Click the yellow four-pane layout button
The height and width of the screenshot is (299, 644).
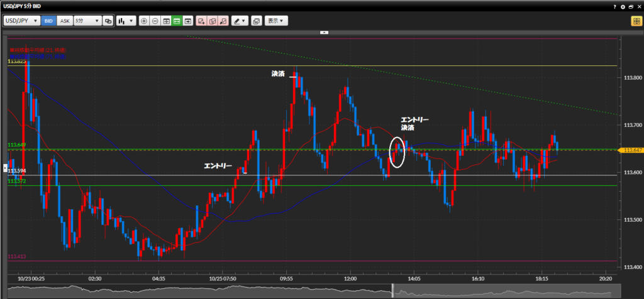tap(636, 21)
